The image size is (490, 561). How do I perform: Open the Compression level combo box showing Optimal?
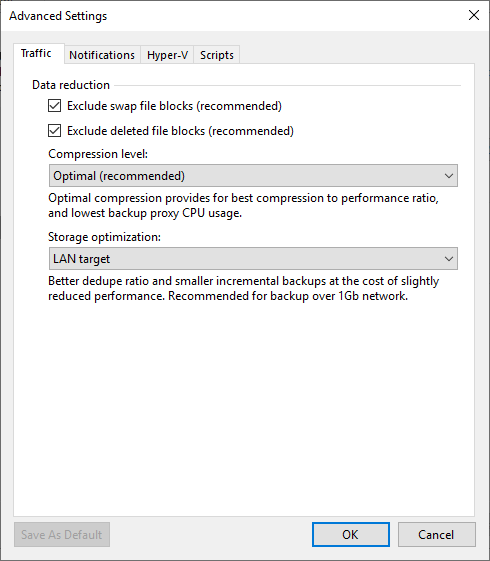(x=253, y=176)
